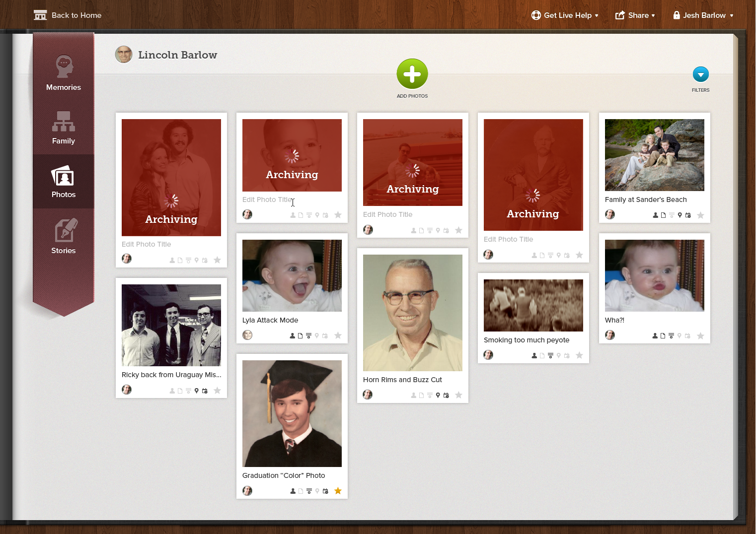Open the Family at Sander's Beach thumbnail
756x534 pixels.
coord(655,155)
